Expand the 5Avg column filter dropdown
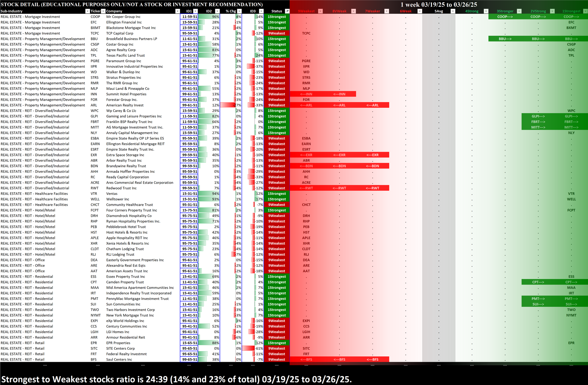Image resolution: width=588 pixels, height=385 pixels. click(453, 11)
